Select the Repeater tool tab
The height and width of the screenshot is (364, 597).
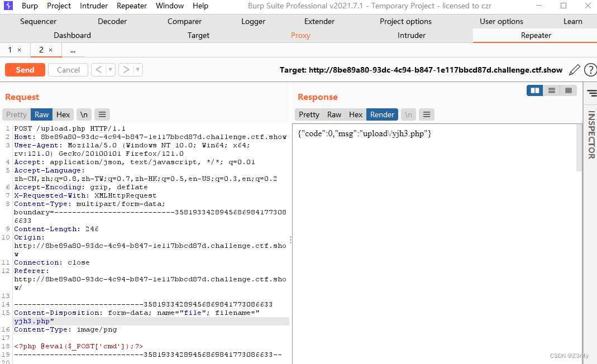coord(536,35)
